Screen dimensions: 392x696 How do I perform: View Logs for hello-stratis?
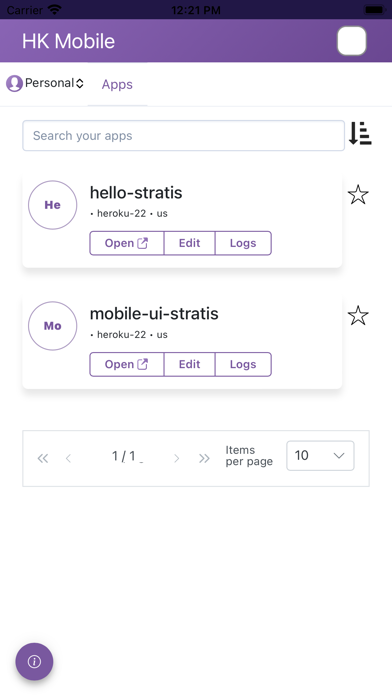(x=243, y=243)
